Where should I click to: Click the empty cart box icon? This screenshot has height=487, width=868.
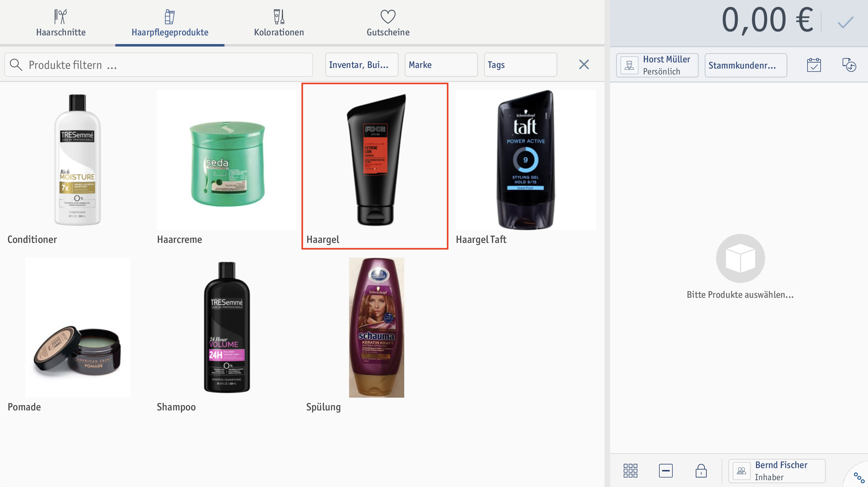(x=740, y=258)
